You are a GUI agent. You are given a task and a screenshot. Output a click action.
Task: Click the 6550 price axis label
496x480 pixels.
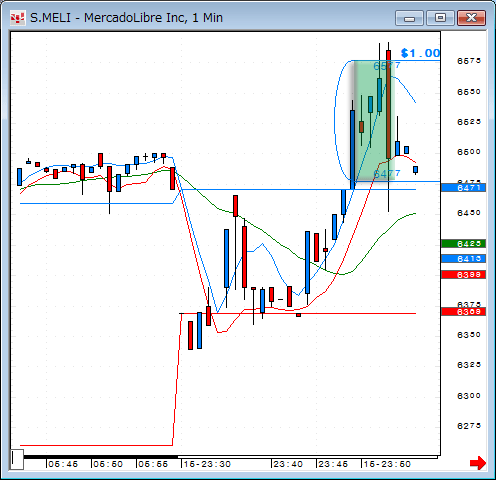coord(469,92)
